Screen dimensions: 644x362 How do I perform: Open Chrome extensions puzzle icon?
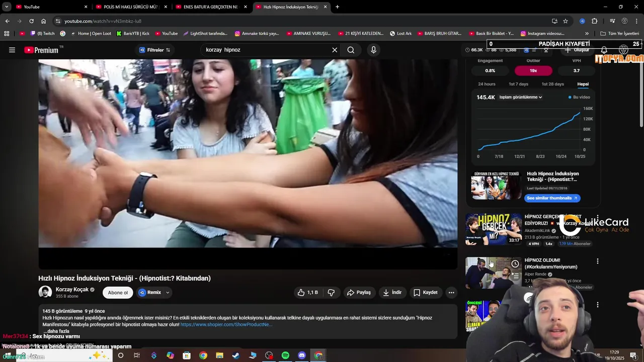click(595, 21)
